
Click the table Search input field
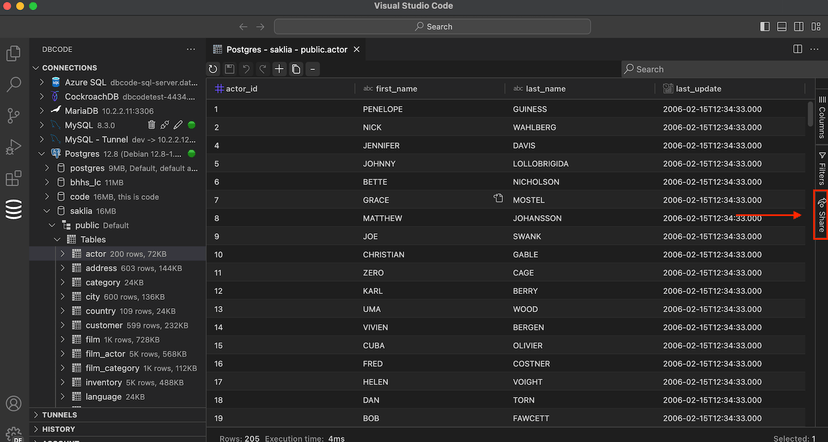tap(725, 69)
